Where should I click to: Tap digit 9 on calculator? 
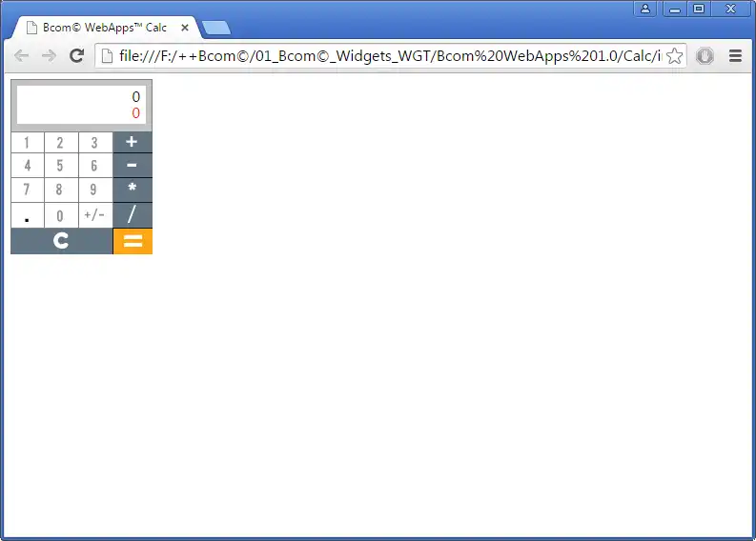[x=95, y=190]
